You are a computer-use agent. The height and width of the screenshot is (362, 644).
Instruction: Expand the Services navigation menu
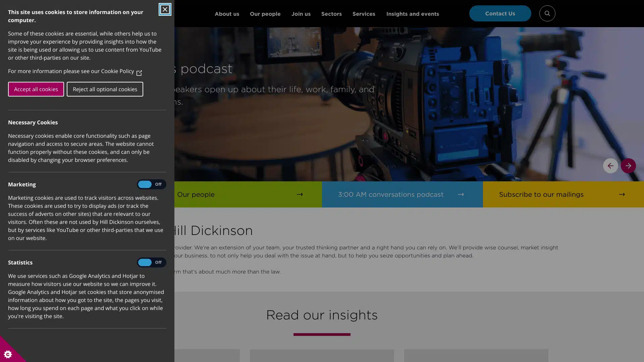point(364,14)
